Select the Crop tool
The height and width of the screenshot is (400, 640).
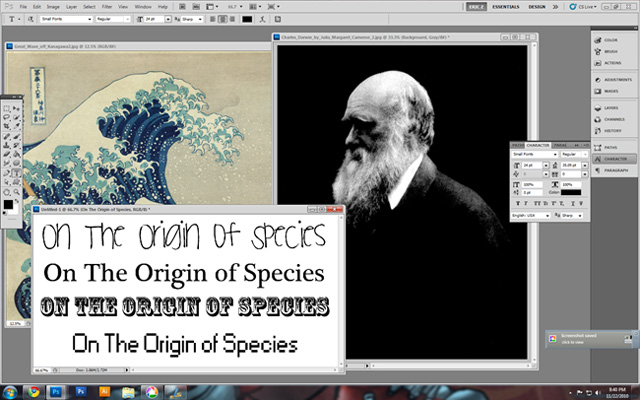point(6,126)
